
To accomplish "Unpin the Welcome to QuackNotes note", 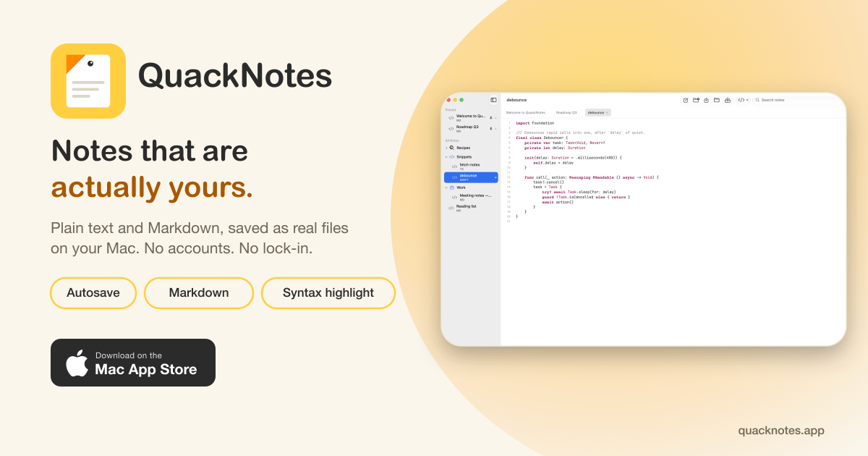I will coord(491,117).
